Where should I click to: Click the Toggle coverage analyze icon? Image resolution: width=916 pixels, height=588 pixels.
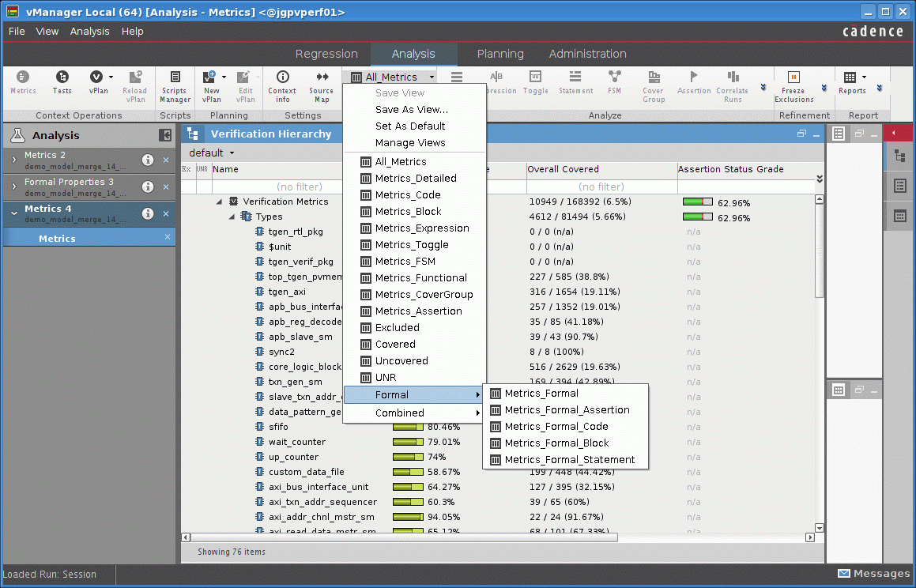535,81
